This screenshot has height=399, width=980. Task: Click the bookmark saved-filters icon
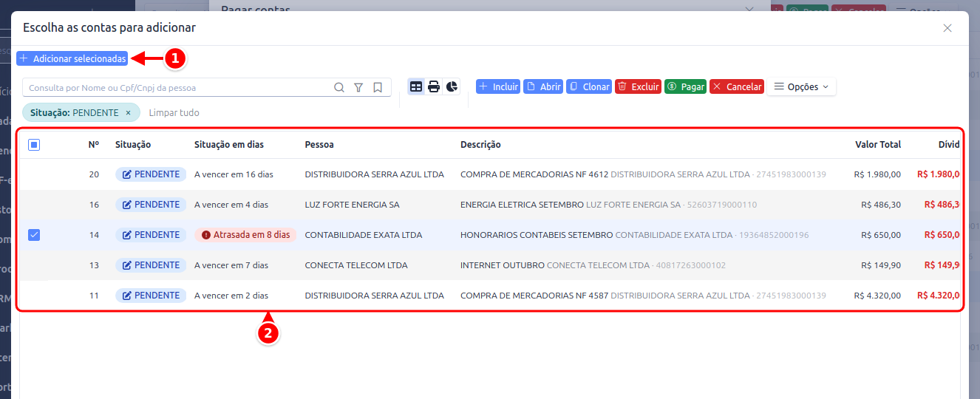[x=378, y=87]
